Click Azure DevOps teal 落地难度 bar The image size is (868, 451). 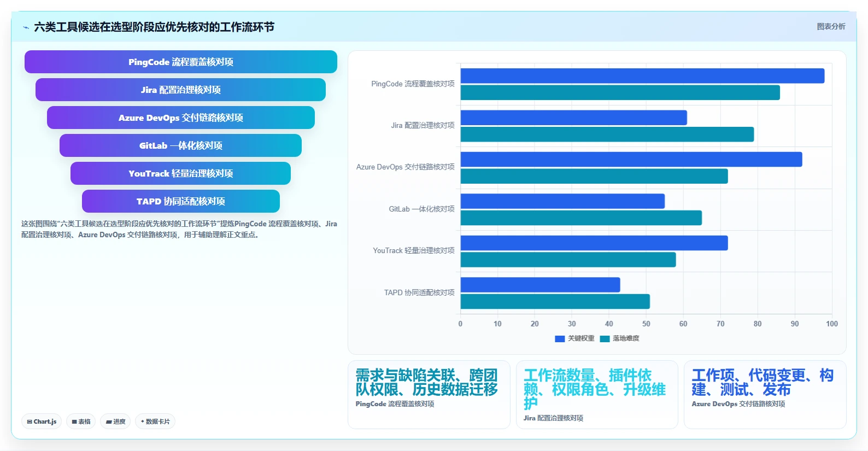[594, 176]
